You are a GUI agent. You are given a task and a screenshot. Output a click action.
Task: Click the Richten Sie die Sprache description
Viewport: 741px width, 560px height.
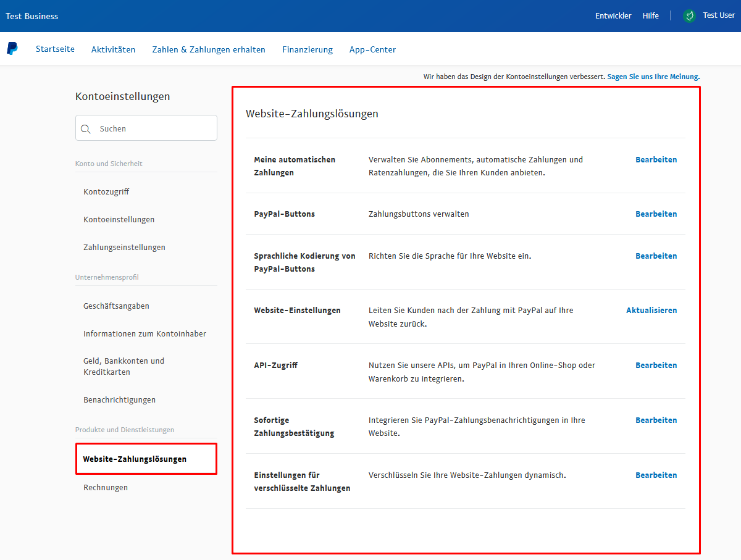tap(450, 256)
